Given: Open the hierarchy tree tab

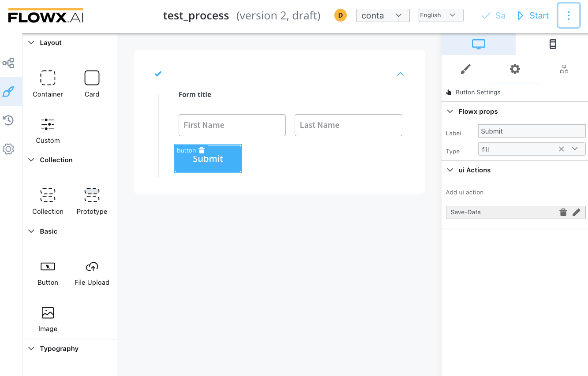Looking at the screenshot, I should pos(564,69).
